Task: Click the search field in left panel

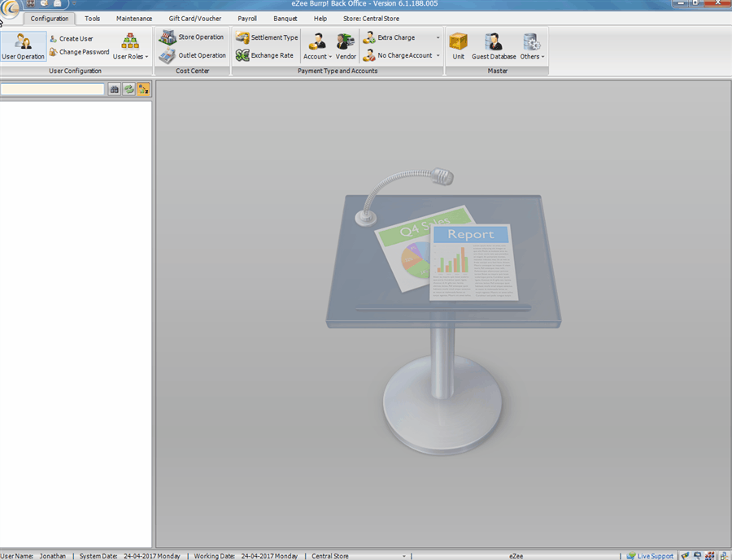Action: coord(52,89)
